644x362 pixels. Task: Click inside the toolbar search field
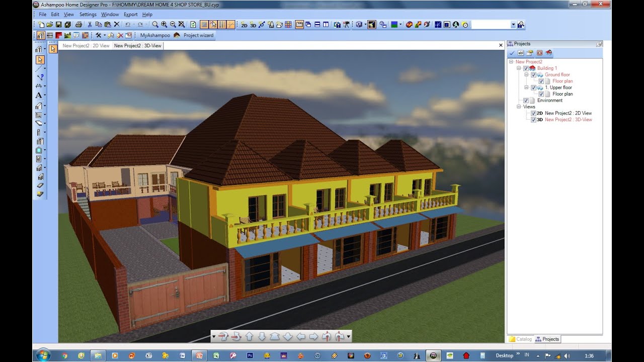(491, 24)
